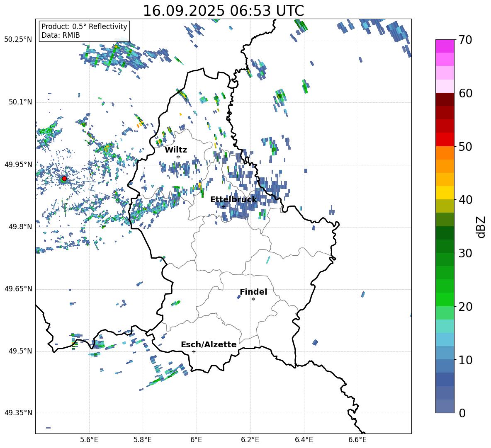Click the yellow colorbar segment at 40 dBZ
Image resolution: width=491 pixels, height=448 pixels.
[x=445, y=193]
